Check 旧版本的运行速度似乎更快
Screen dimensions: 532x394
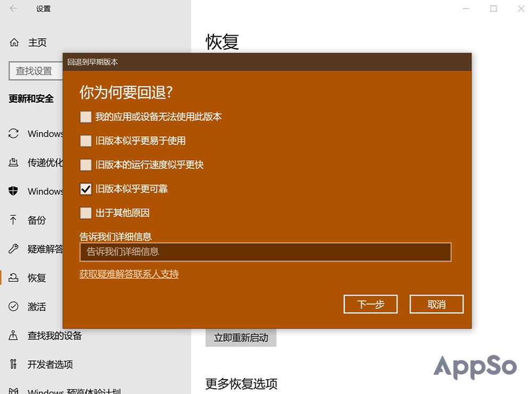pos(86,165)
